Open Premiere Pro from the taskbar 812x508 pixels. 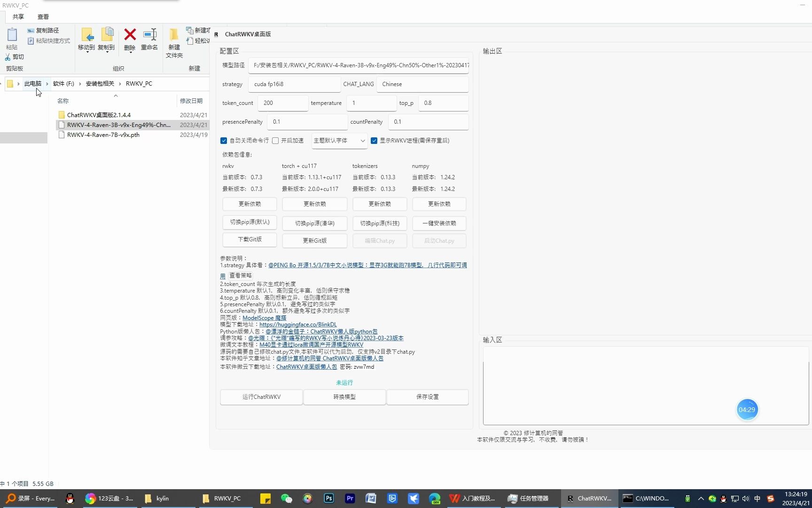(x=350, y=498)
